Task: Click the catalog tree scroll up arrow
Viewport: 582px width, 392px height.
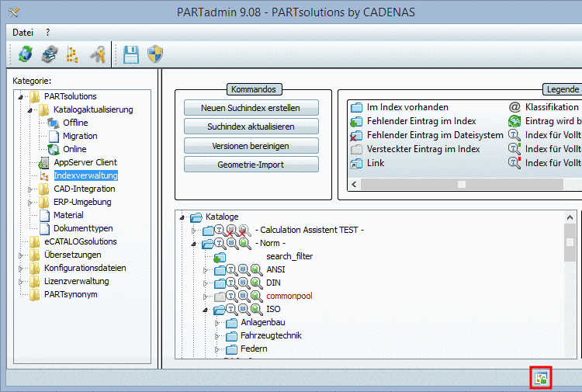Action: click(x=570, y=217)
